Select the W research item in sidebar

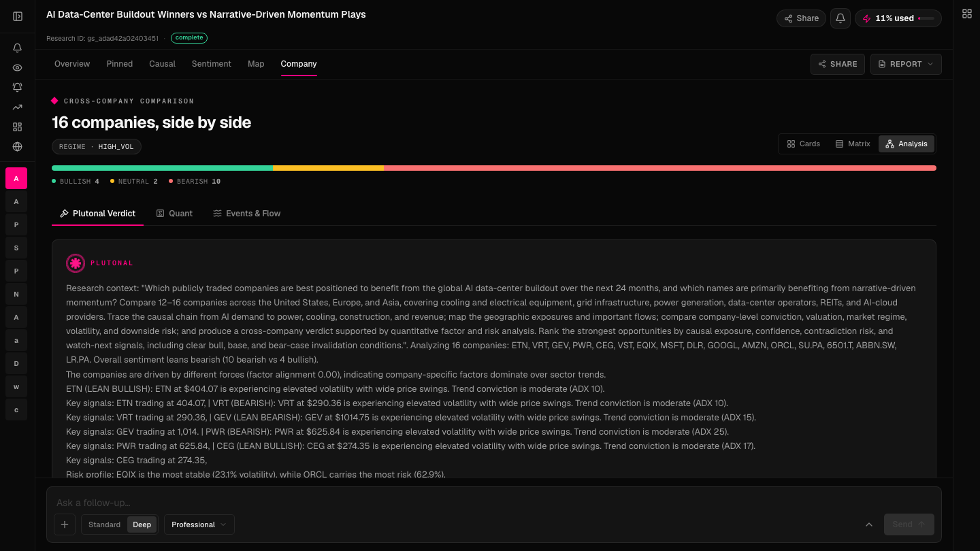coord(16,386)
